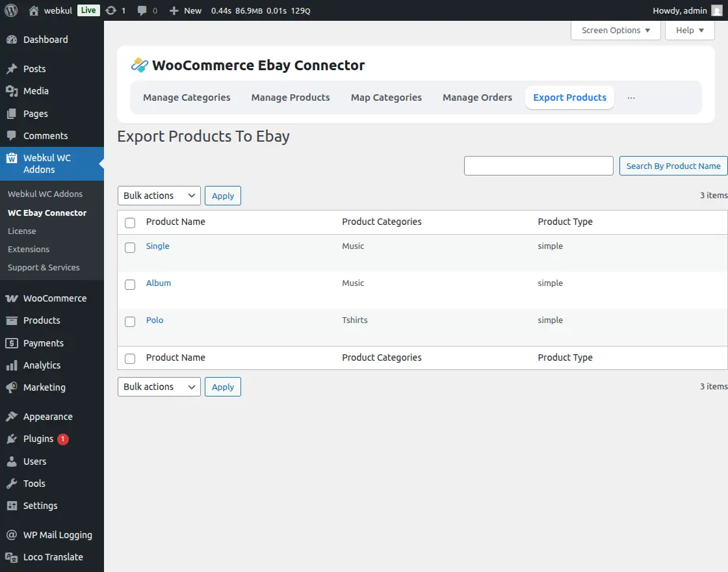
Task: Open comments bubble icon in admin bar
Action: (x=142, y=10)
